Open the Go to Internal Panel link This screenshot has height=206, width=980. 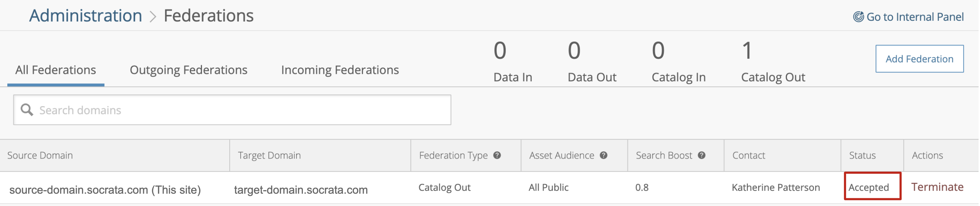tap(915, 17)
